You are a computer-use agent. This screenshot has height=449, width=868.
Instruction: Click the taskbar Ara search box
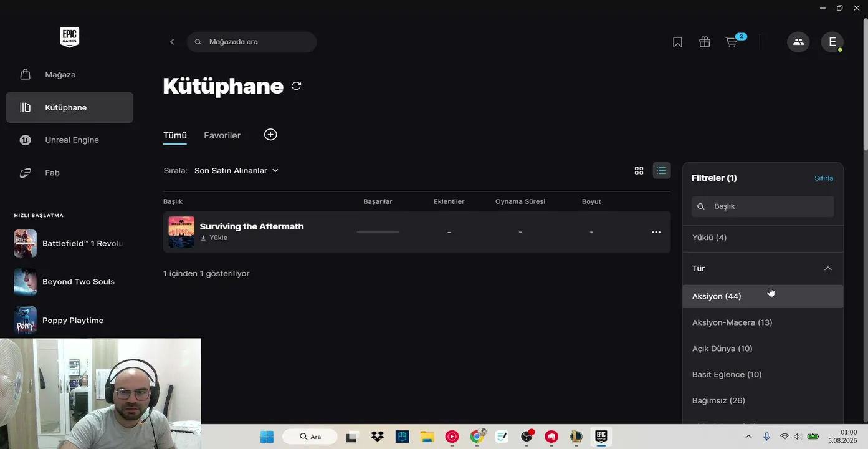point(310,437)
